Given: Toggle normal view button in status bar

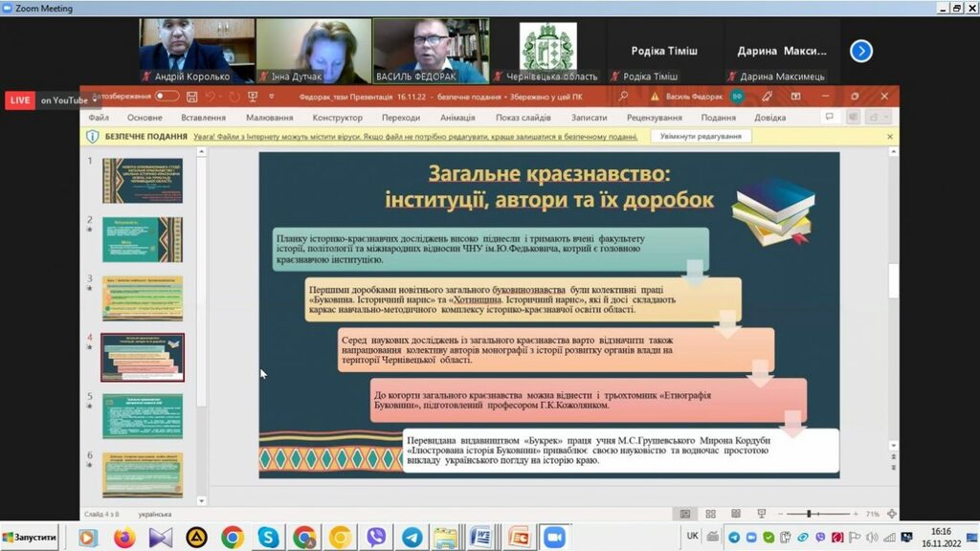Looking at the screenshot, I should click(685, 514).
